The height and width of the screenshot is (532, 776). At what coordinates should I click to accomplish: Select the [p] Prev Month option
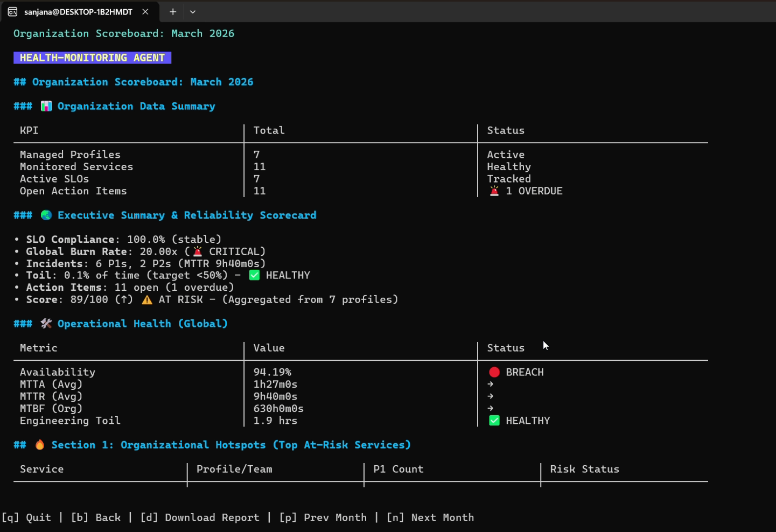coord(323,517)
